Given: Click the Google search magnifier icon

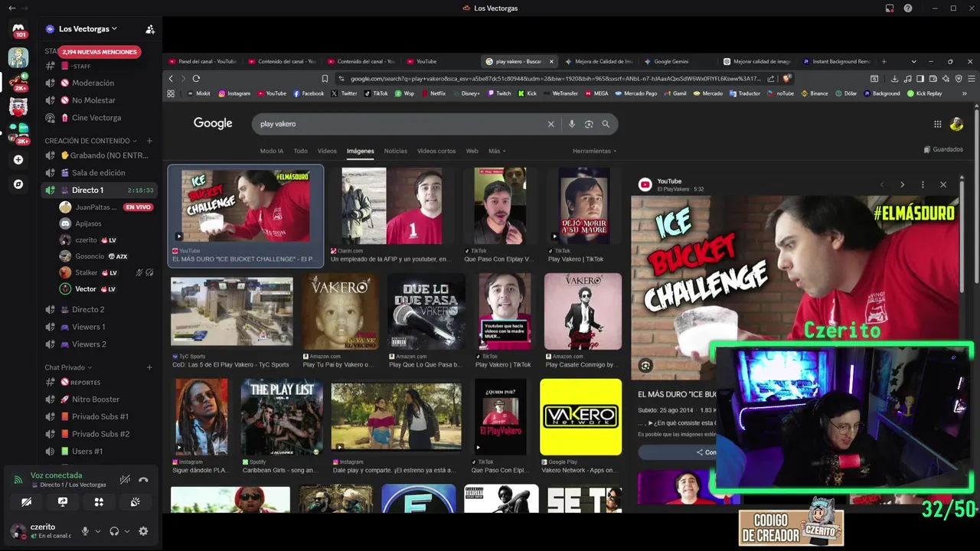Looking at the screenshot, I should (606, 124).
